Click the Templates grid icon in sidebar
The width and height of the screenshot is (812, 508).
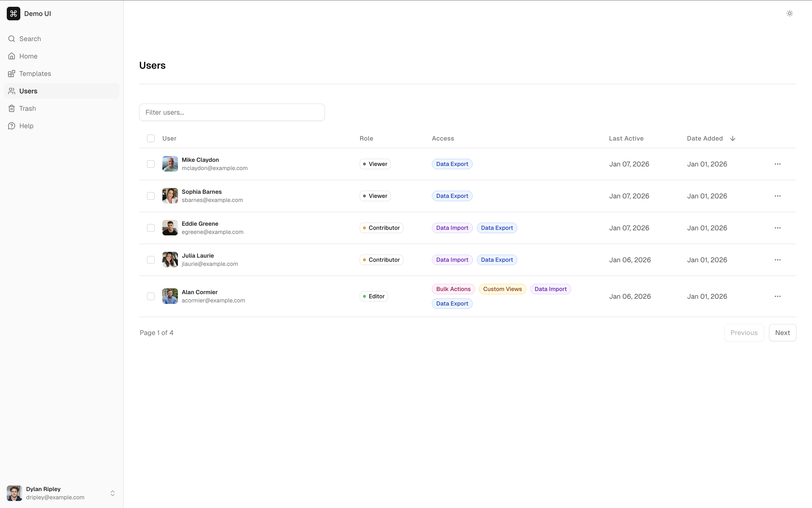click(x=12, y=74)
